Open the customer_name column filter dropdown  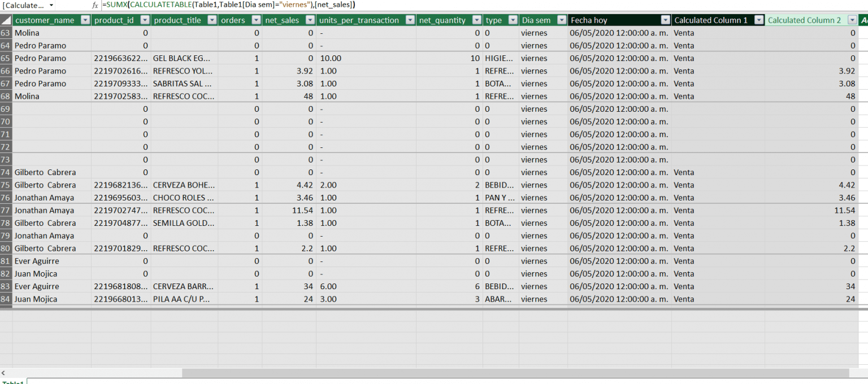[x=85, y=20]
